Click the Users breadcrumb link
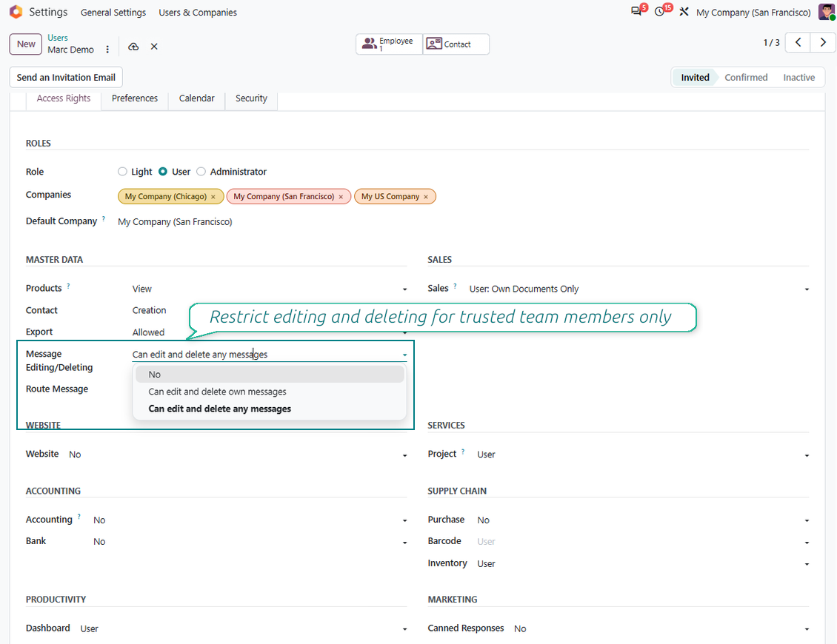The height and width of the screenshot is (644, 837). pyautogui.click(x=58, y=38)
